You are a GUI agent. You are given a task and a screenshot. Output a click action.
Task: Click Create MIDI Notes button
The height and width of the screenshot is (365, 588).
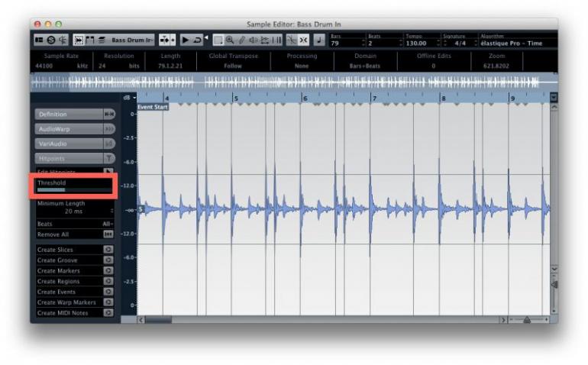pos(108,312)
